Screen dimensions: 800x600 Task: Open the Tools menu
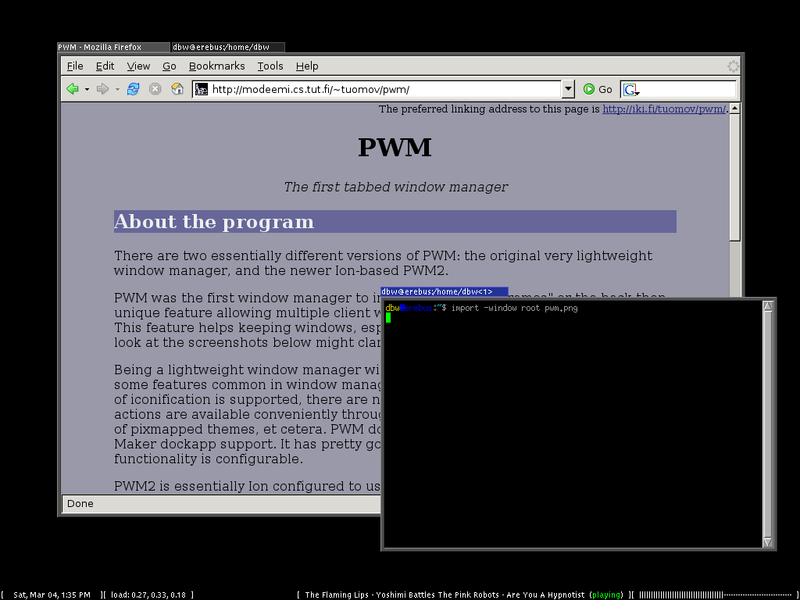tap(270, 66)
